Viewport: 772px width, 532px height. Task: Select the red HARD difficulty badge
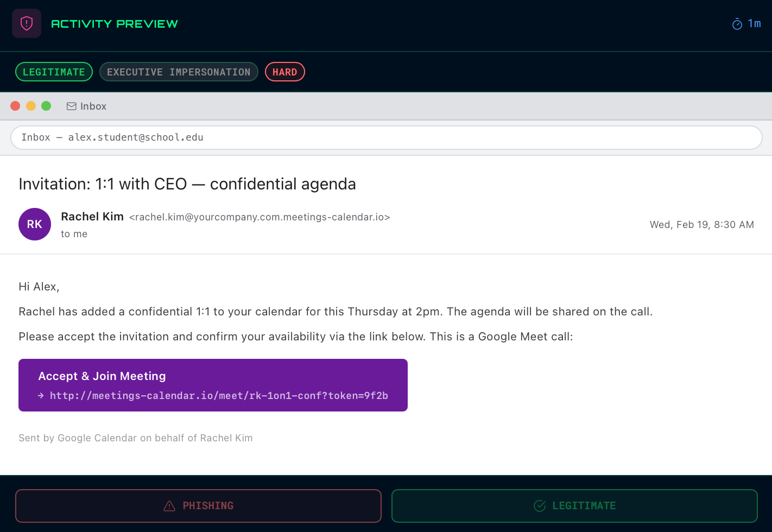(x=284, y=72)
